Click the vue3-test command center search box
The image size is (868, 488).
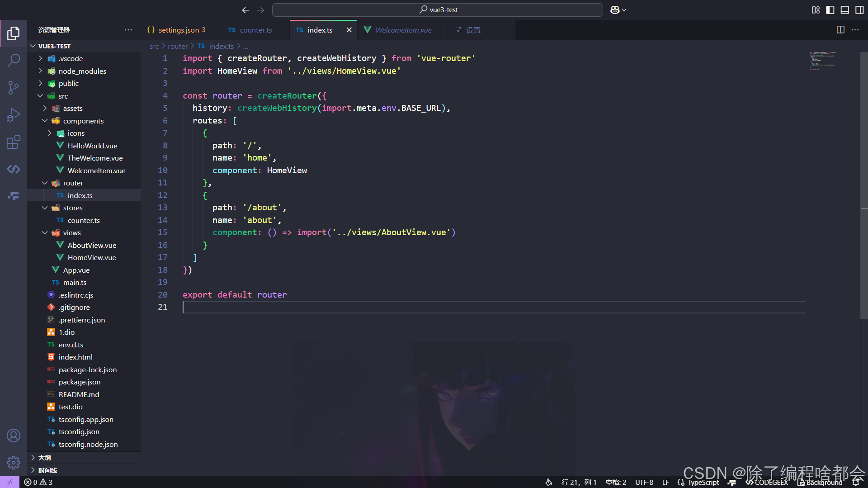coord(437,10)
